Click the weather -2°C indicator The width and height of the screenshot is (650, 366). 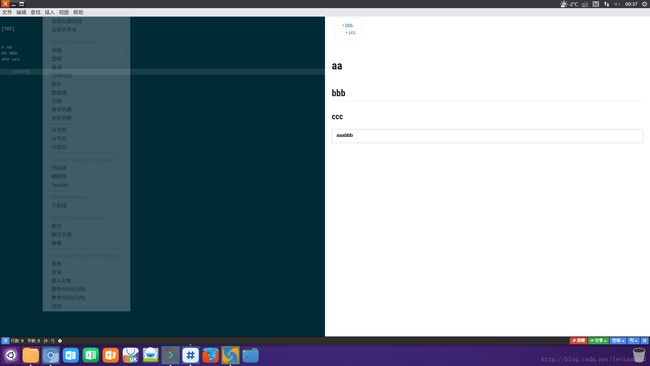click(569, 4)
